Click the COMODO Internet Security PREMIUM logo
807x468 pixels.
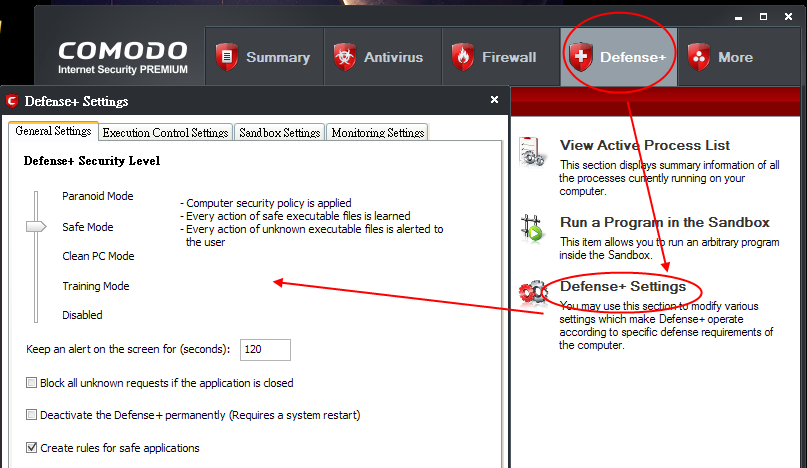(122, 58)
